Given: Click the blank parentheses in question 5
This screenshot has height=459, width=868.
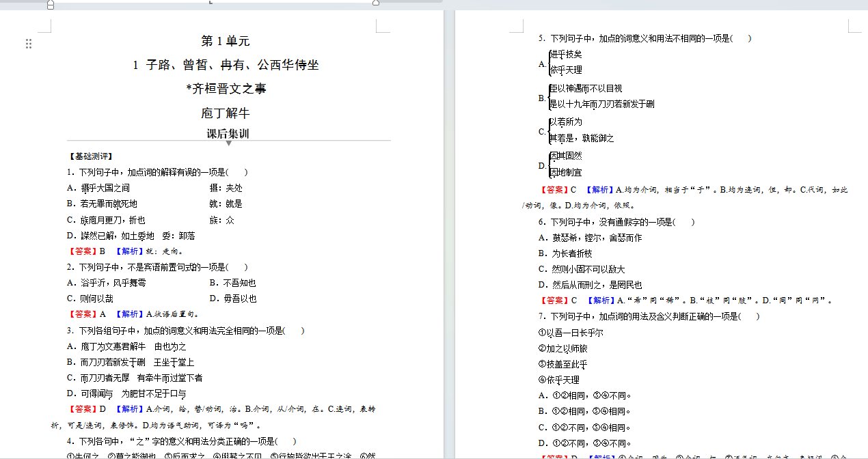Looking at the screenshot, I should (x=740, y=38).
